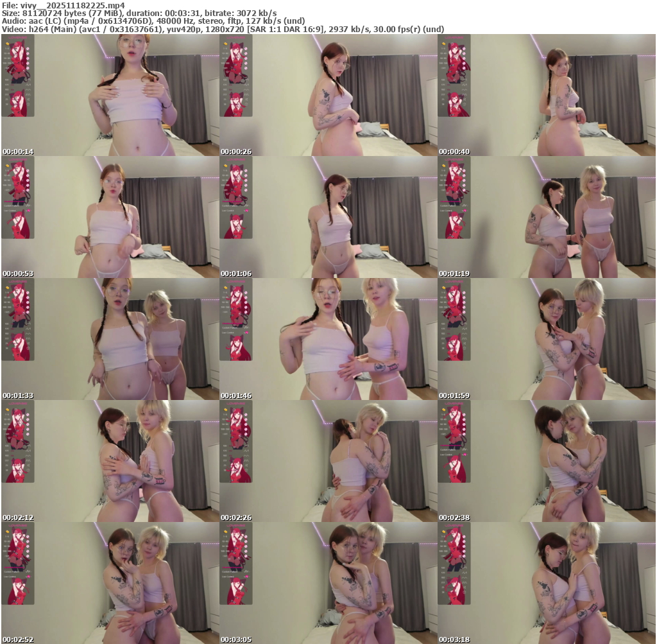Pick the 00:01:59 thumbnail
The image size is (657, 644).
coord(546,339)
